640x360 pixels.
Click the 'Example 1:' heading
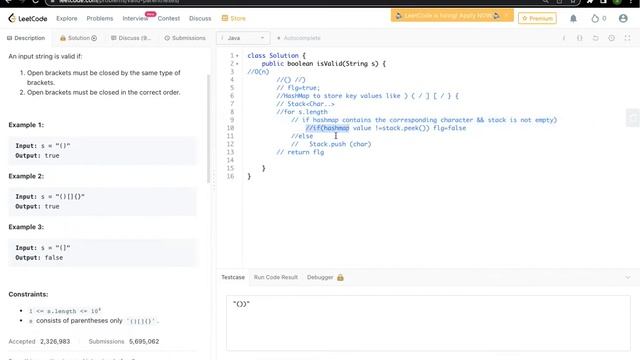26,125
